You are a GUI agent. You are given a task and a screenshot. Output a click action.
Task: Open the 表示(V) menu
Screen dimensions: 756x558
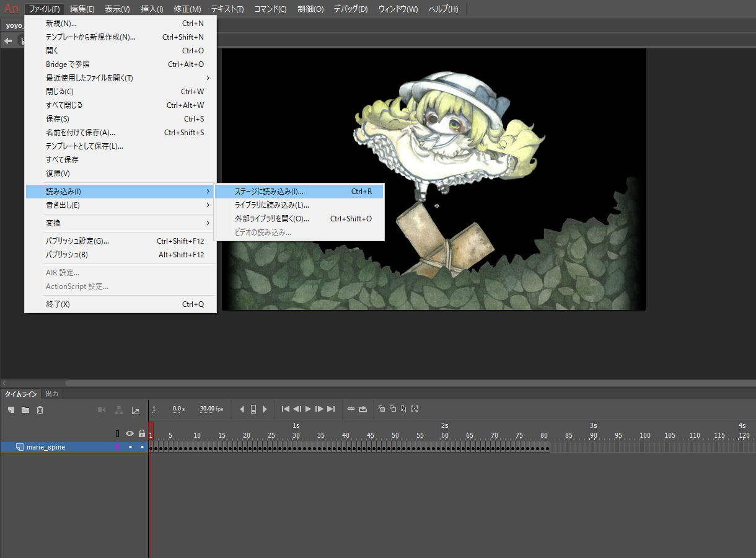click(x=117, y=9)
